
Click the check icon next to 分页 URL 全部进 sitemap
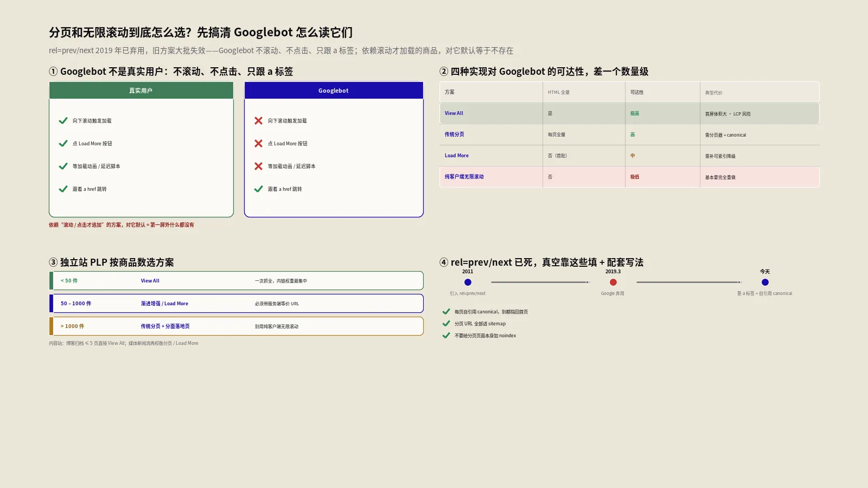446,323
